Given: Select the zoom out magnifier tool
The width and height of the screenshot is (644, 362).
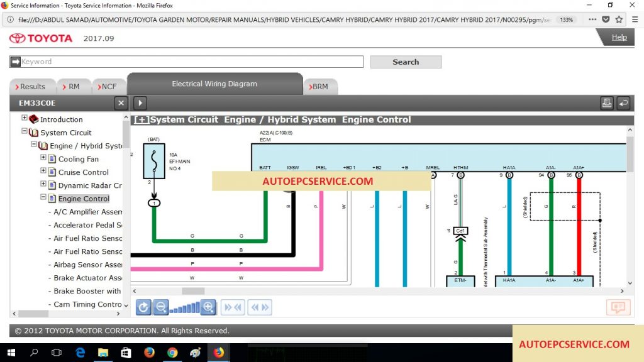Looking at the screenshot, I should pos(160,307).
